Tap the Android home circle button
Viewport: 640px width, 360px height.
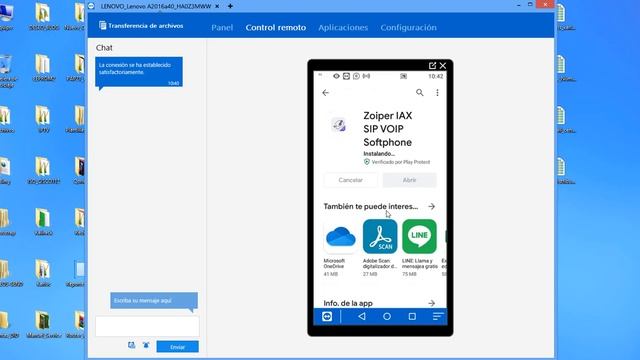click(387, 316)
